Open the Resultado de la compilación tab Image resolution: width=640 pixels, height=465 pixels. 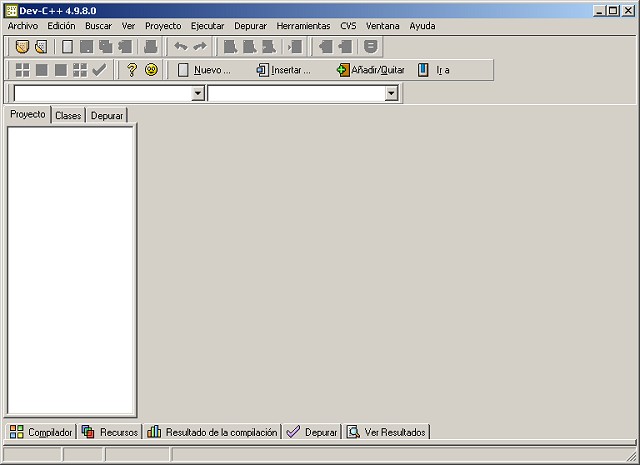pos(212,432)
